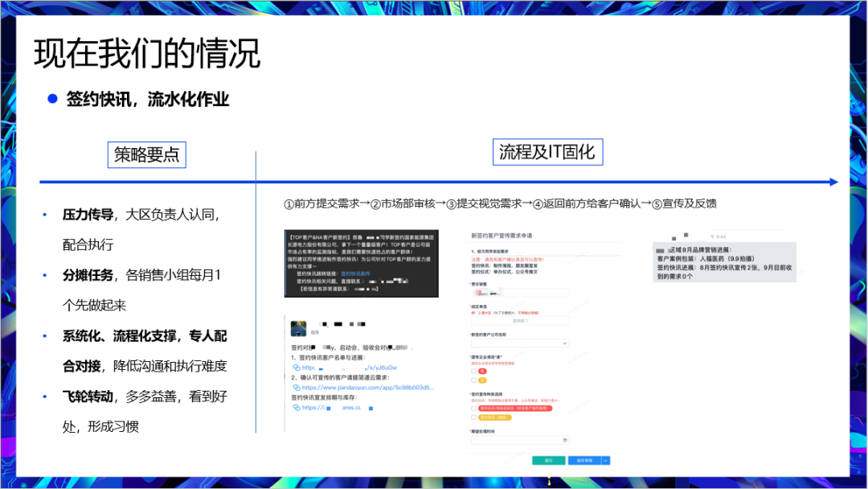
Task: Click the 策略要点 boxed label
Action: tap(147, 154)
